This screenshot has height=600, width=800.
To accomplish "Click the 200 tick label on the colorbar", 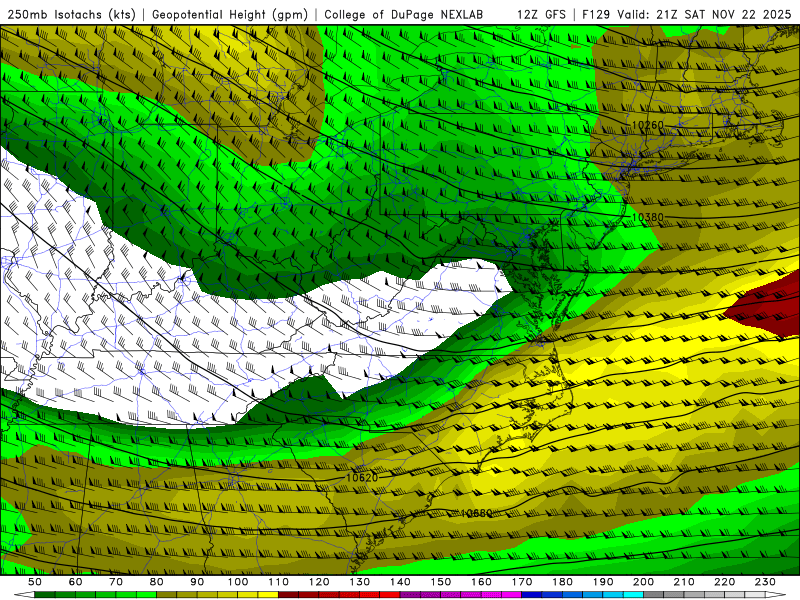I will coord(643,582).
